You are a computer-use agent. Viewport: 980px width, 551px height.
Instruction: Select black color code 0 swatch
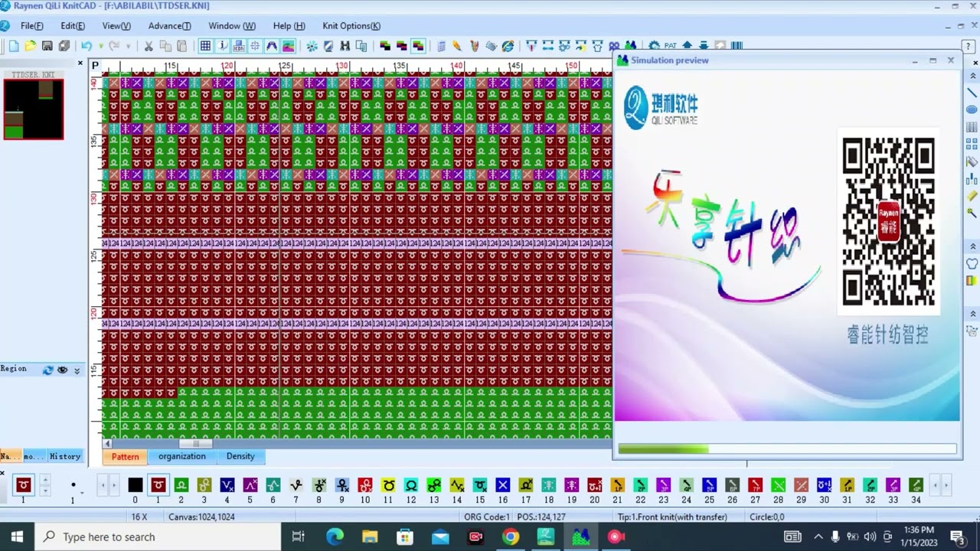pos(136,485)
